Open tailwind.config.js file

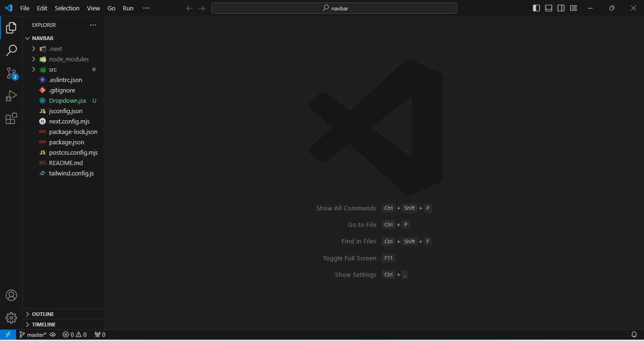click(x=63, y=173)
